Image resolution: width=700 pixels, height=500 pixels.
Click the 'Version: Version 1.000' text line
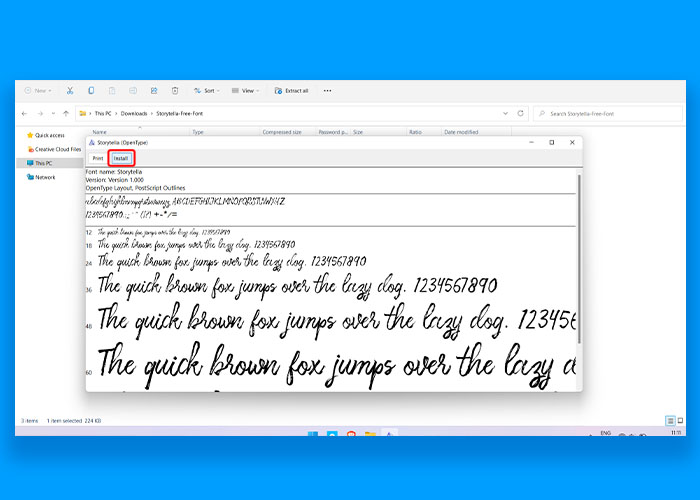115,180
